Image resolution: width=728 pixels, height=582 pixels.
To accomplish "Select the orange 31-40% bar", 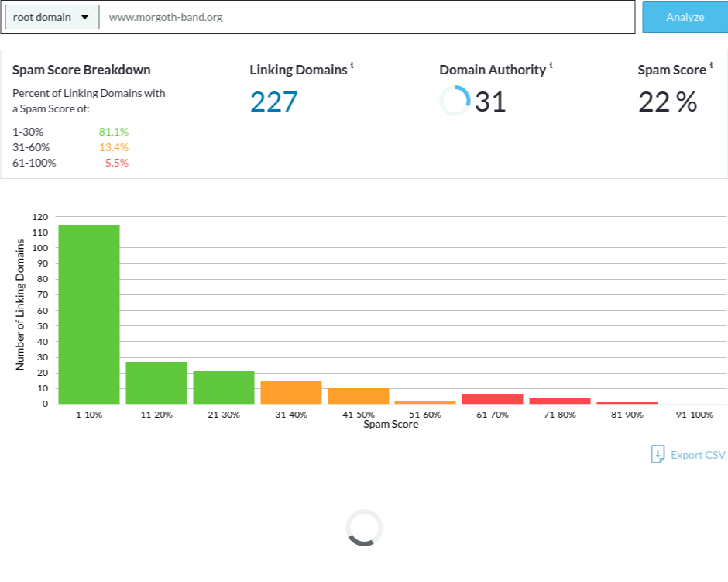I will click(291, 392).
